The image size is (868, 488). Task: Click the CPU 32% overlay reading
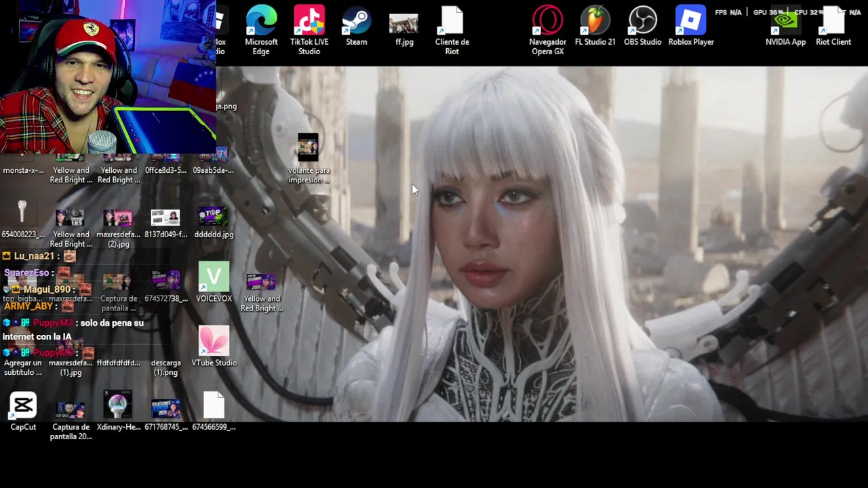point(808,12)
